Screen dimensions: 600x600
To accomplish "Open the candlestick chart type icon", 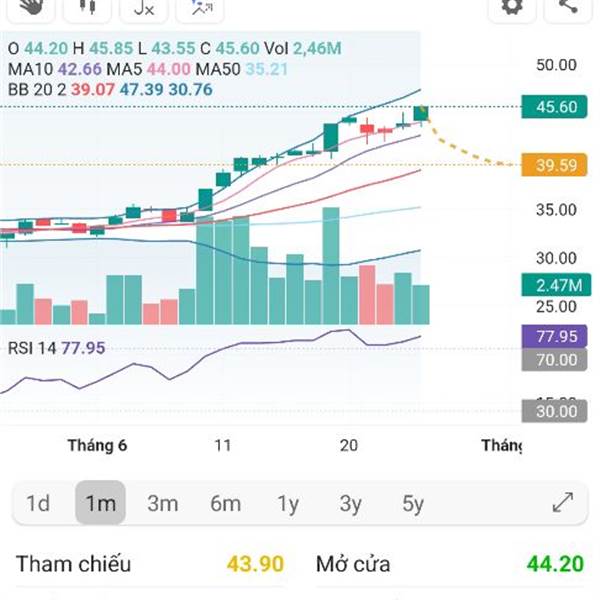I will click(x=87, y=8).
